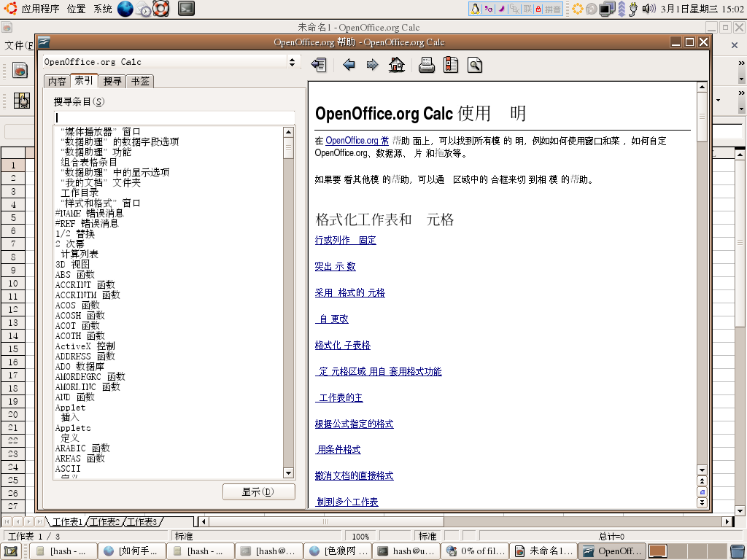Click help content scrollbar up arrow
The height and width of the screenshot is (560, 747).
pos(702,87)
